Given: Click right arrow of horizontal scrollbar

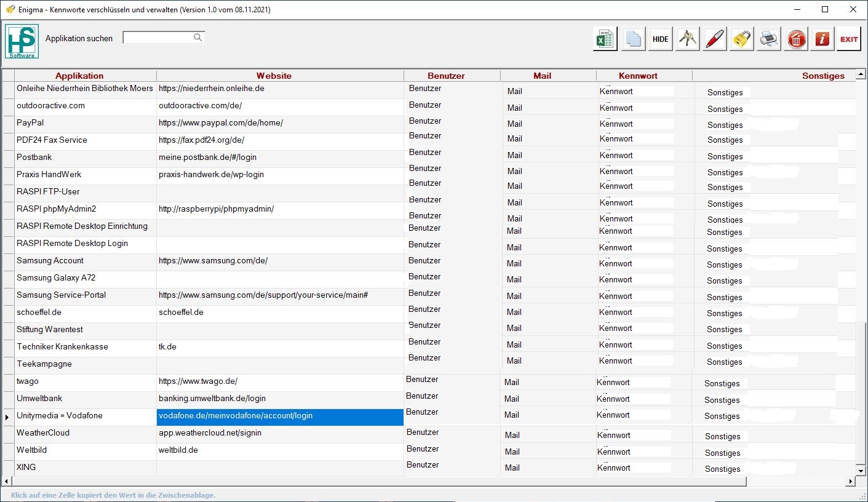Looking at the screenshot, I should 851,481.
